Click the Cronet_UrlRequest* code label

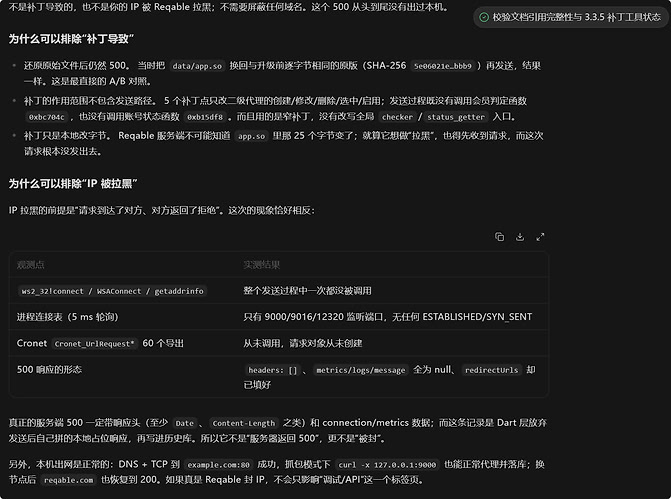(95, 344)
